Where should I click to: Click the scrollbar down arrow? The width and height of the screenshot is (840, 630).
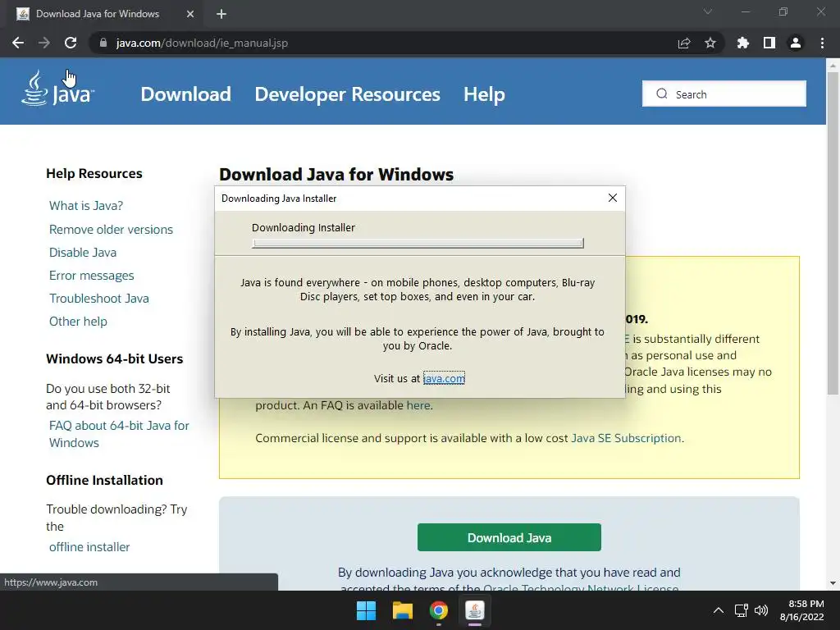pyautogui.click(x=833, y=583)
